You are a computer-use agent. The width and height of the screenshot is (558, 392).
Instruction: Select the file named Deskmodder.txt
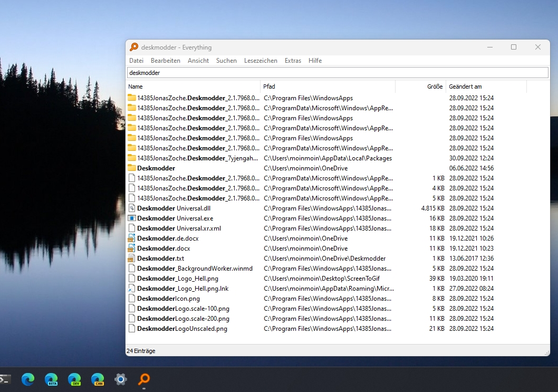click(160, 259)
